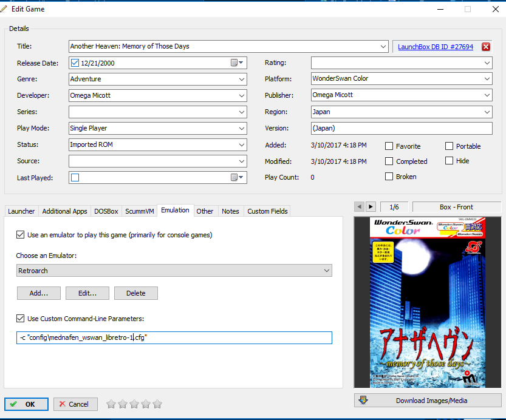
Task: Toggle the Release Date checkbox
Action: coord(75,63)
